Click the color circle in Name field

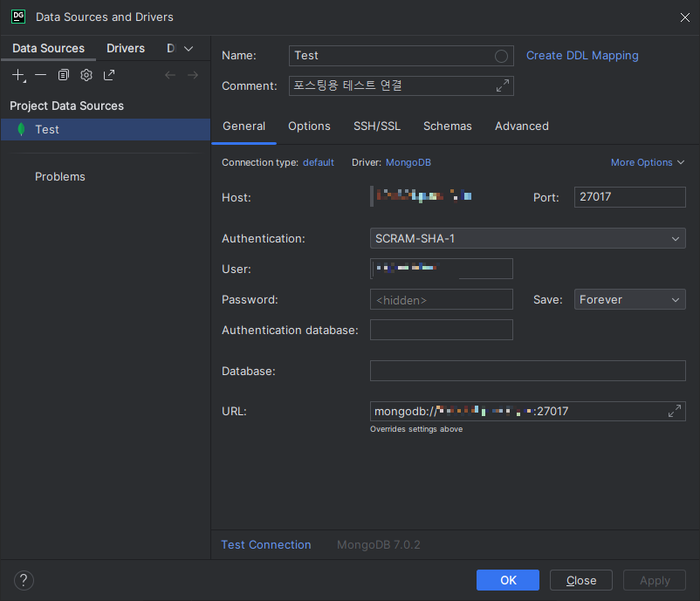tap(501, 56)
